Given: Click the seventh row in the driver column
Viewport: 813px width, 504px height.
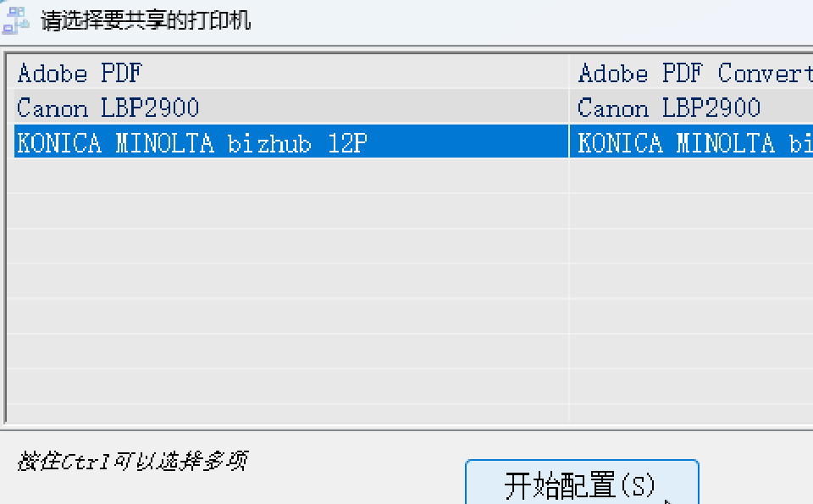Looking at the screenshot, I should coord(690,280).
